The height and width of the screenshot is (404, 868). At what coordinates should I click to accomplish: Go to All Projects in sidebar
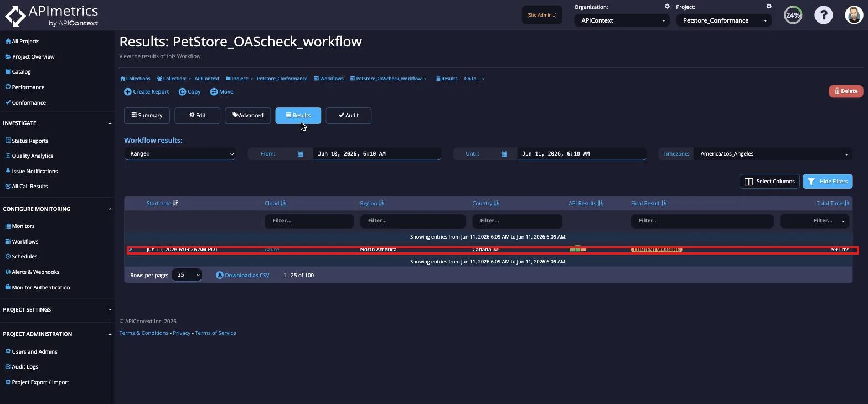[22, 41]
